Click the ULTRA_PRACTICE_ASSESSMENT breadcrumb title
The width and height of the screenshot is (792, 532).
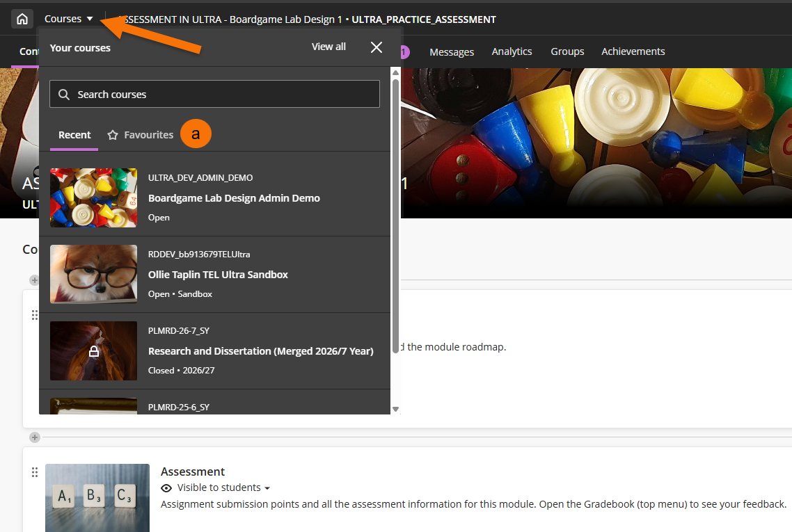coord(424,19)
